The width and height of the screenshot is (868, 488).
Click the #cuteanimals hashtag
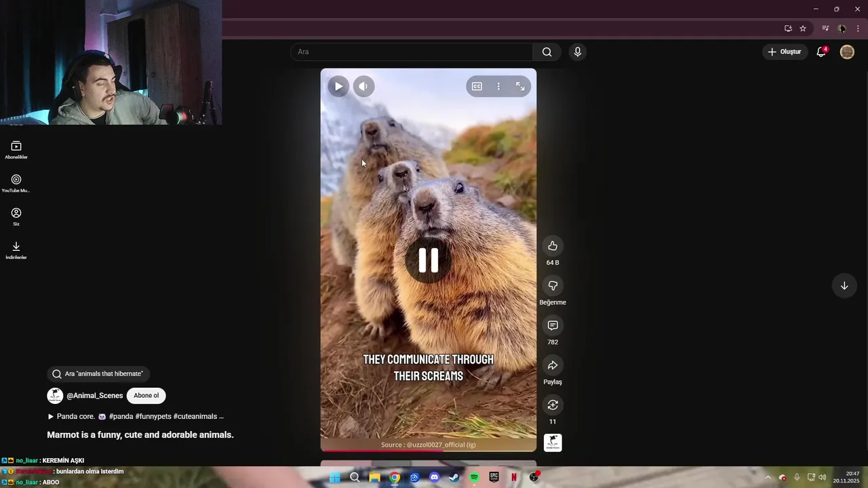[x=195, y=416]
